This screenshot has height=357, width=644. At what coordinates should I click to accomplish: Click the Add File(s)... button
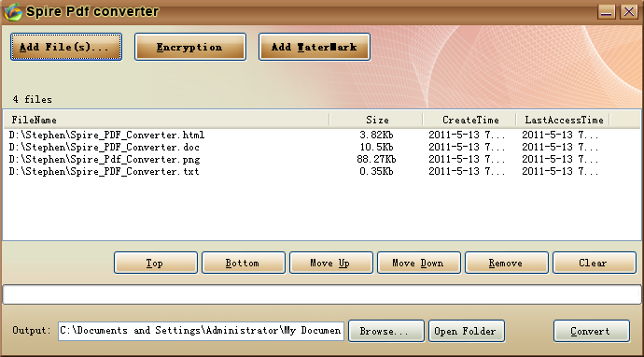(66, 47)
